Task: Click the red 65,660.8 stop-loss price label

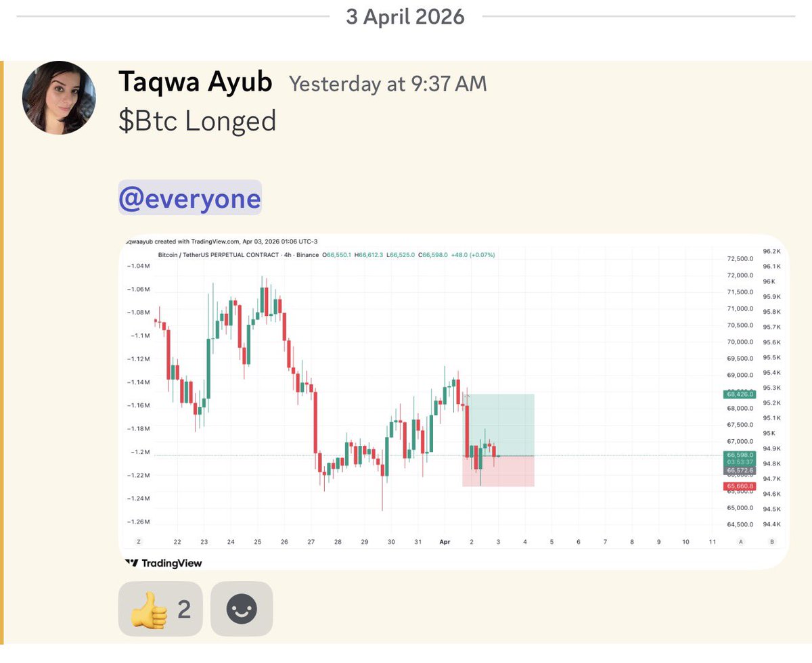Action: (739, 486)
